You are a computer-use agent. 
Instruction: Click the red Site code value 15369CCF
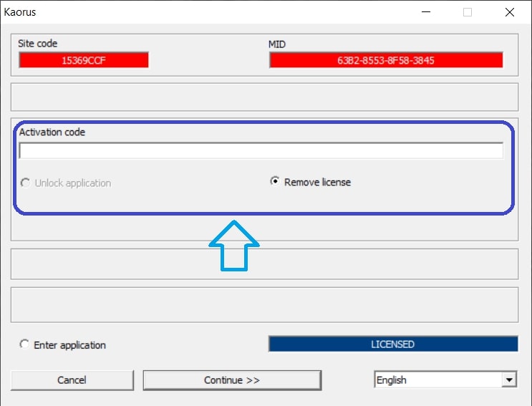coord(84,60)
